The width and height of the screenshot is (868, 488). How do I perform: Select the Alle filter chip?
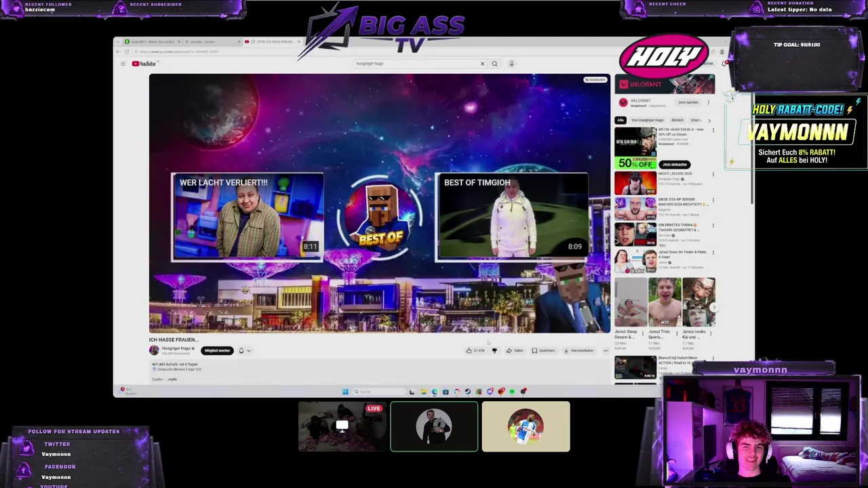(620, 120)
